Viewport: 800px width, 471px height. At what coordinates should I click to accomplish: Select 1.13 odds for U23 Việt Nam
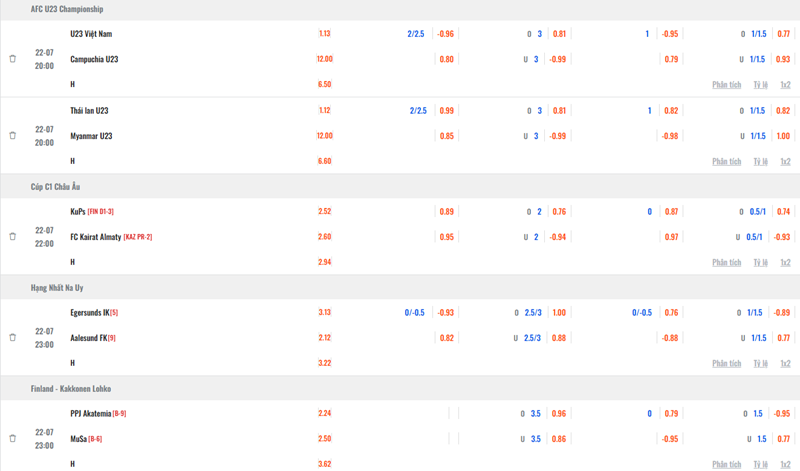pyautogui.click(x=324, y=33)
